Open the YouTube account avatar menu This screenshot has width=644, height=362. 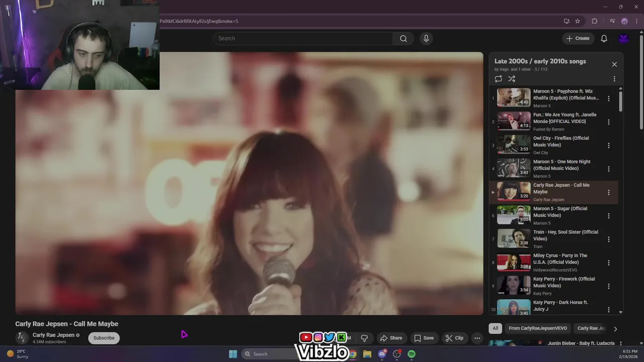[x=624, y=38]
